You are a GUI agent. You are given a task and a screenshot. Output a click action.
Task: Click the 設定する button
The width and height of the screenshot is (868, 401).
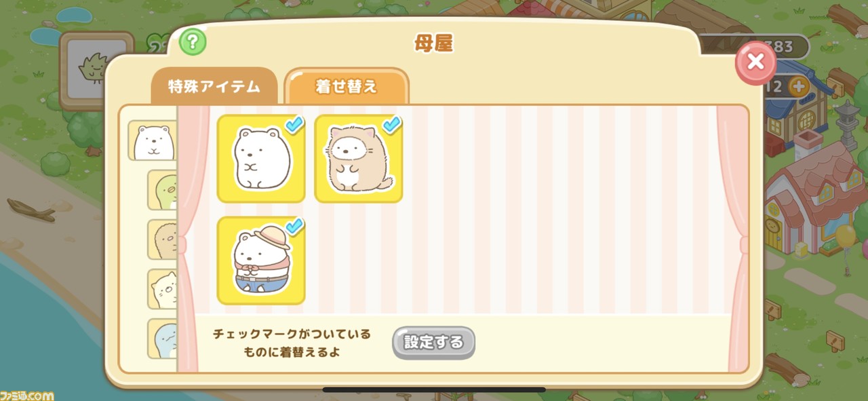433,343
